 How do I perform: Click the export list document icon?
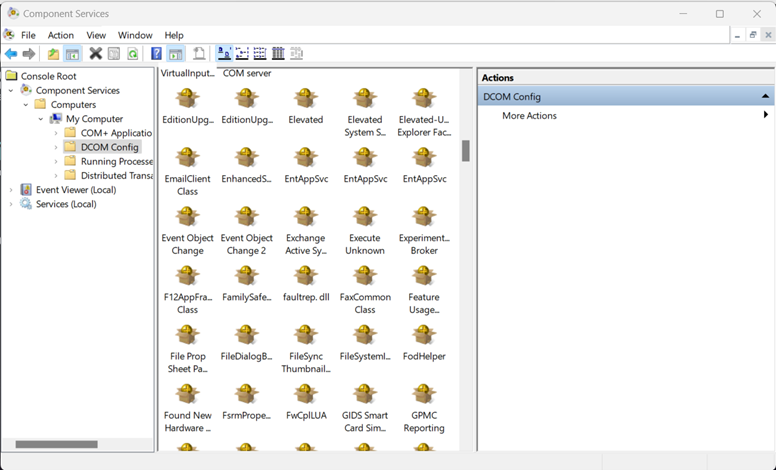[x=199, y=53]
